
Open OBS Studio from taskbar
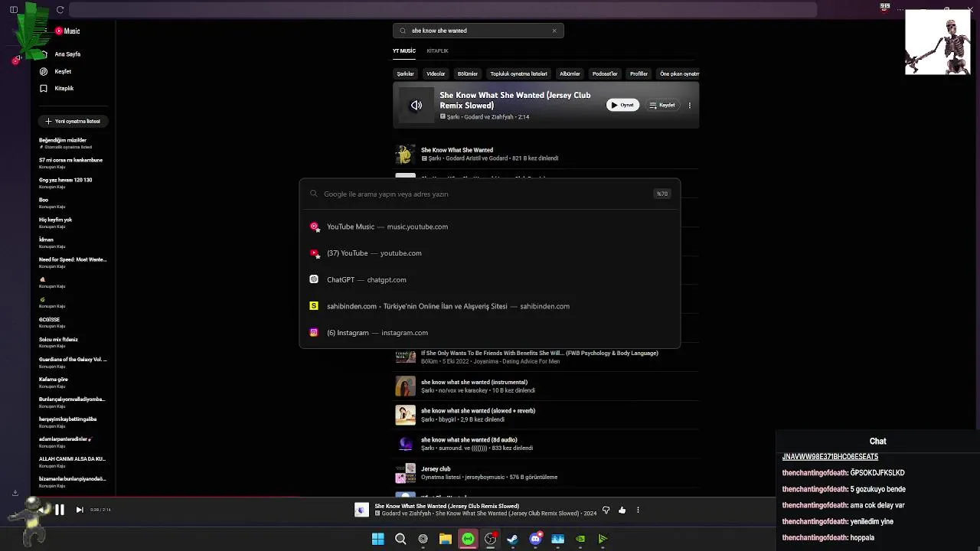pos(490,539)
